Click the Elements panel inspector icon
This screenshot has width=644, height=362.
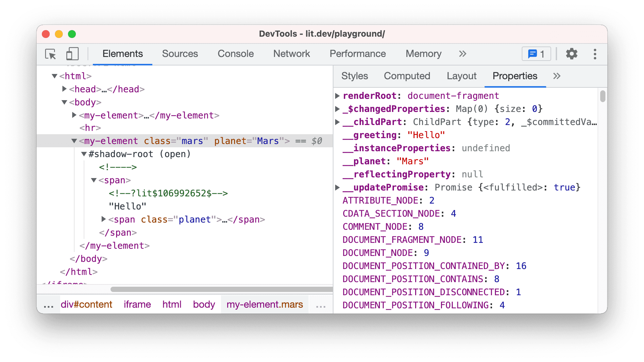tap(50, 53)
